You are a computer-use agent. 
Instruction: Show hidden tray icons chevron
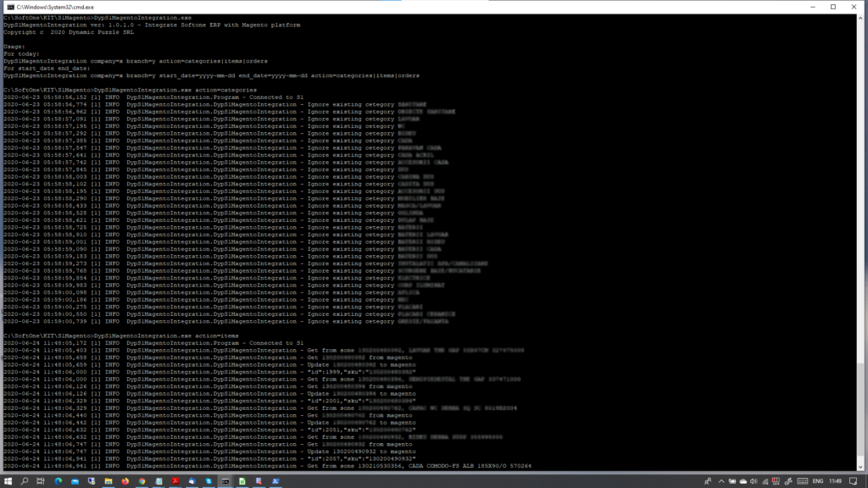[721, 481]
